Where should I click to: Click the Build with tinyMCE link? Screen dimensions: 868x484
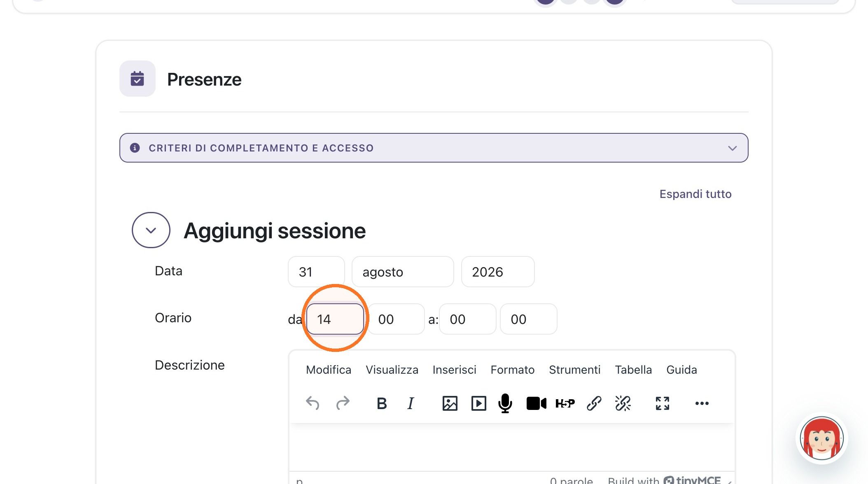(664, 480)
